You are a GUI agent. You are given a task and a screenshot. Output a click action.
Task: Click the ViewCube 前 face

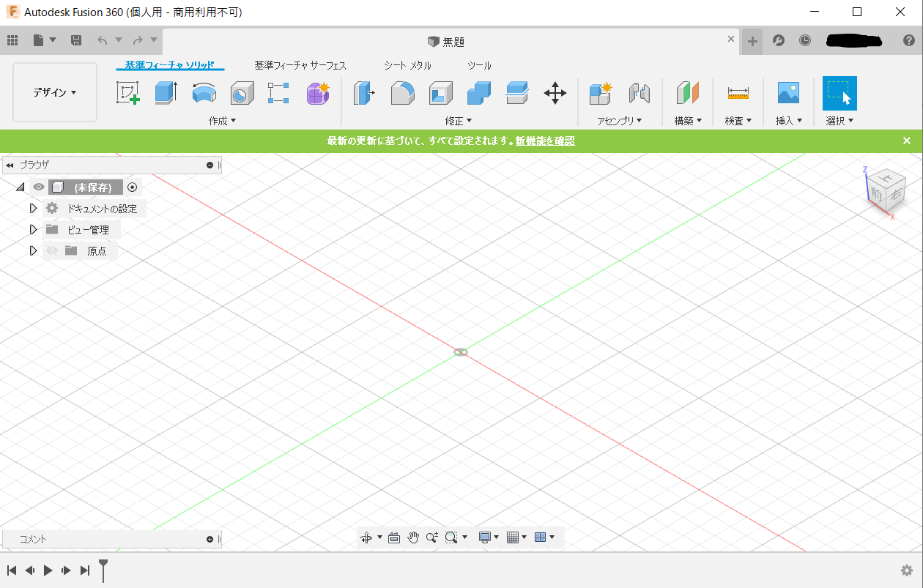pyautogui.click(x=876, y=194)
